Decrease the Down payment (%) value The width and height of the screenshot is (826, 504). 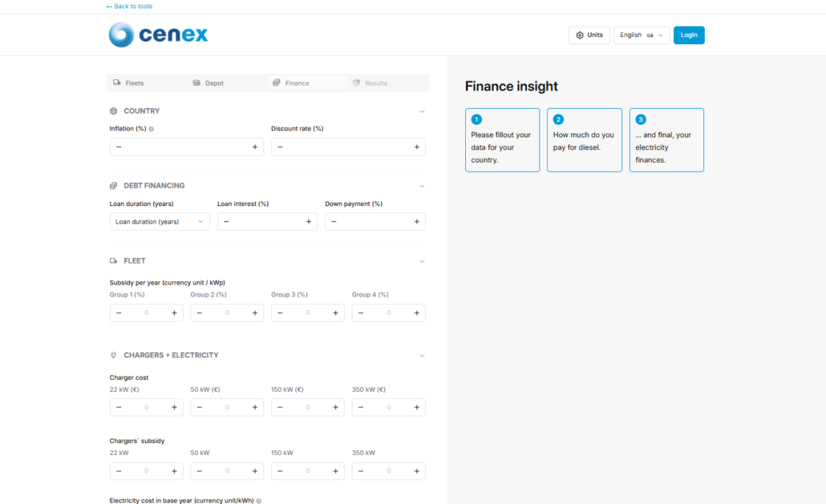(x=334, y=221)
